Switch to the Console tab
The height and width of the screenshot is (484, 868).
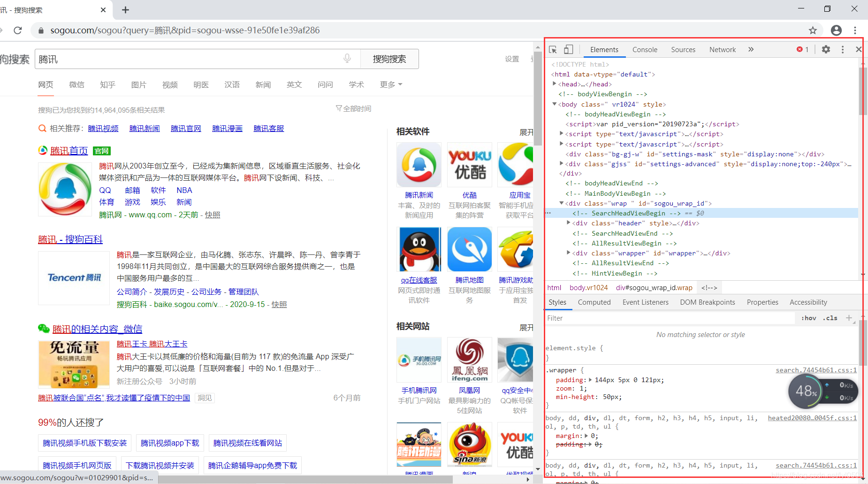pos(645,49)
